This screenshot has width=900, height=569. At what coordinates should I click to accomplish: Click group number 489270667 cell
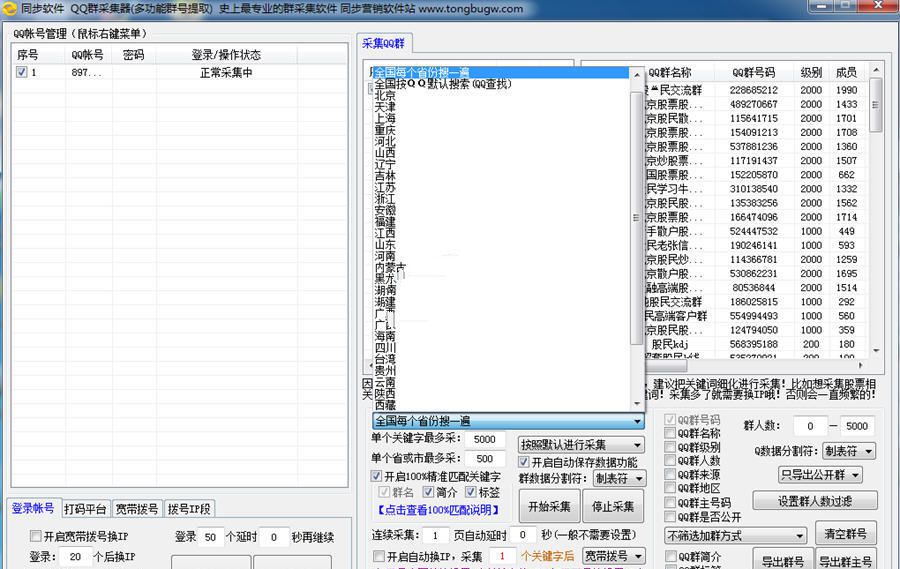[754, 104]
